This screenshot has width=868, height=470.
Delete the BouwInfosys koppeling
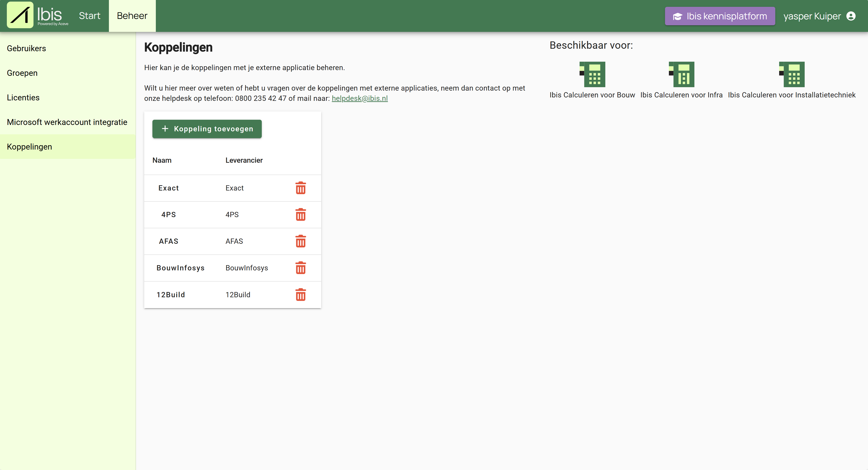click(x=300, y=268)
